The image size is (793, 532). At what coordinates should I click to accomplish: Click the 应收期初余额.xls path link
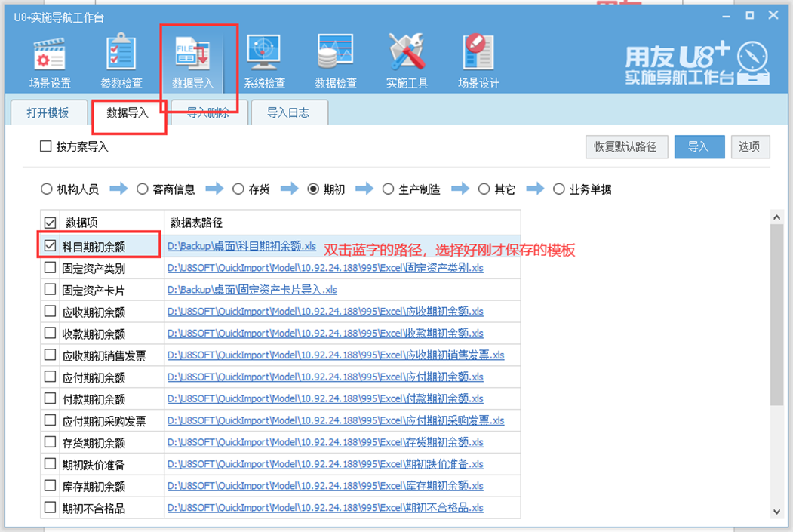[325, 312]
